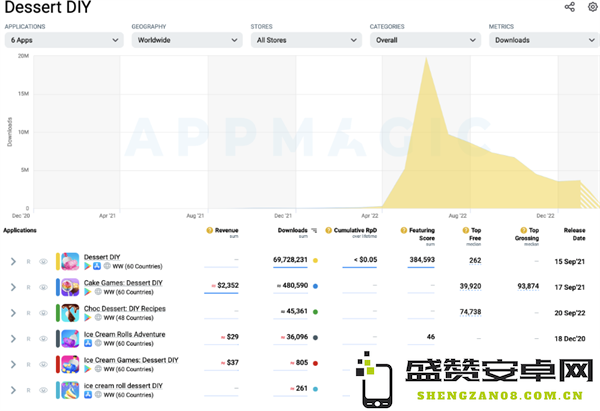
Task: Open the Dessert DIY app name link
Action: (x=102, y=257)
